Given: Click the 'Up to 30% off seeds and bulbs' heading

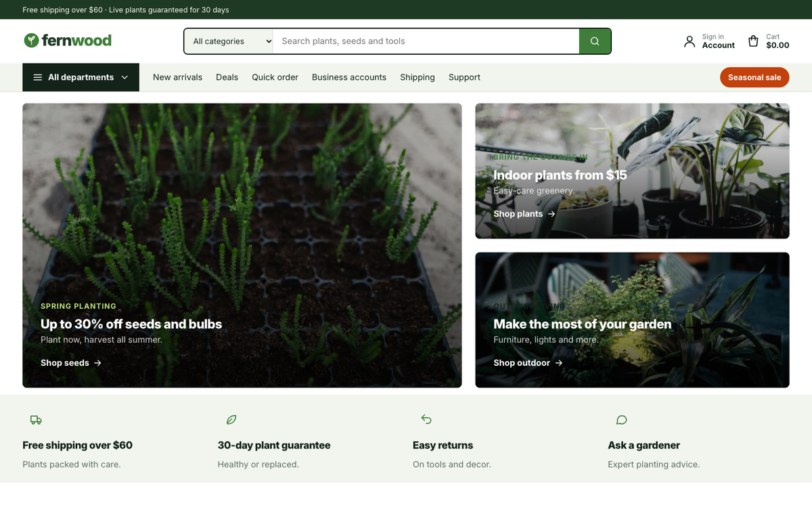Looking at the screenshot, I should coord(131,324).
